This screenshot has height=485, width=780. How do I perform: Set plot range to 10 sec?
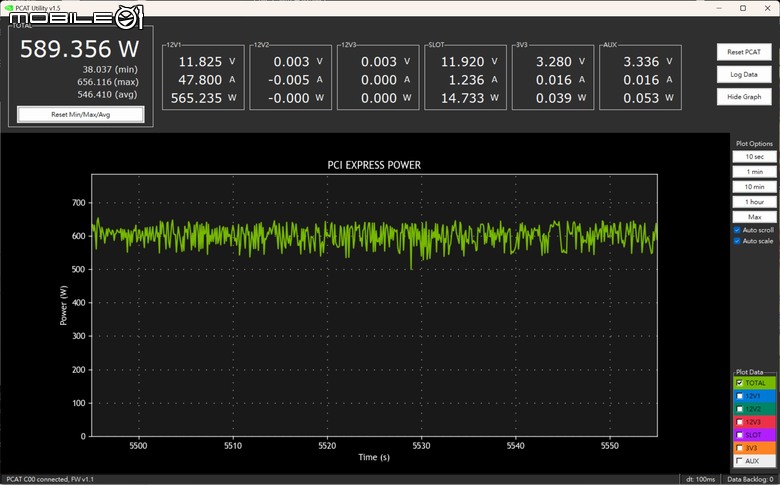click(x=754, y=157)
